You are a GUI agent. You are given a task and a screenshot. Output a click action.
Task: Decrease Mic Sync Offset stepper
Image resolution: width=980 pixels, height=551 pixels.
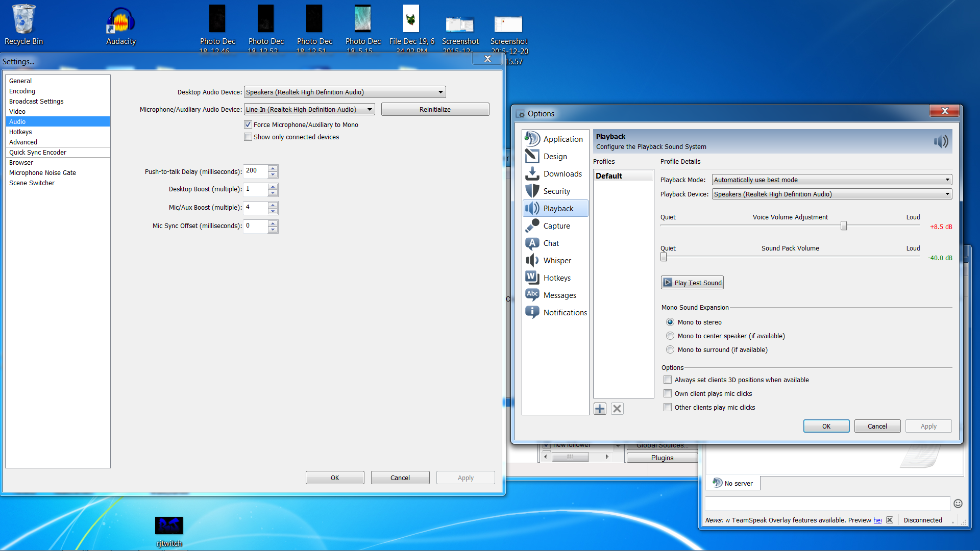273,230
